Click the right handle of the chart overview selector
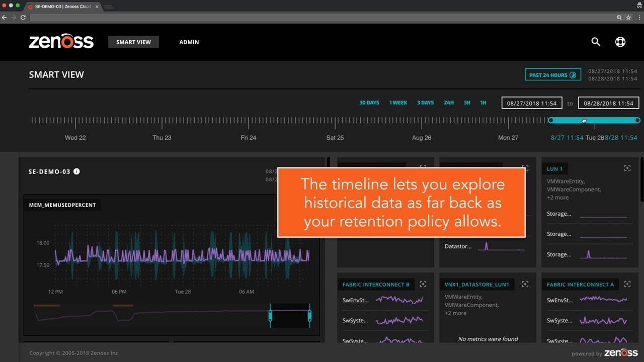This screenshot has width=644, height=362. 309,316
